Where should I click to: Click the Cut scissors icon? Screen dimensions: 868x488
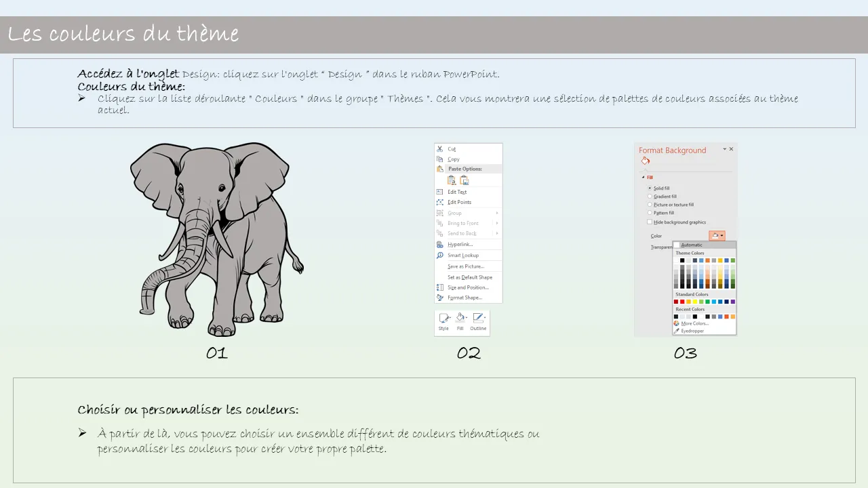[x=439, y=149]
